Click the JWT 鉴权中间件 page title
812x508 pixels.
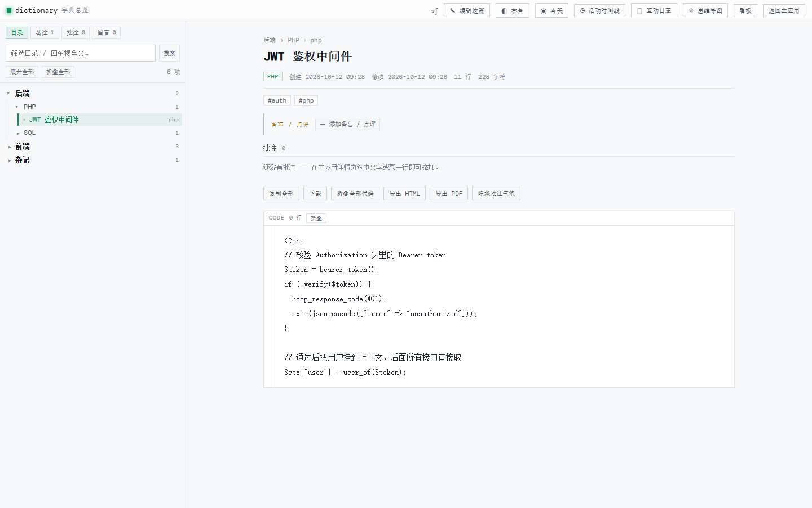click(307, 56)
